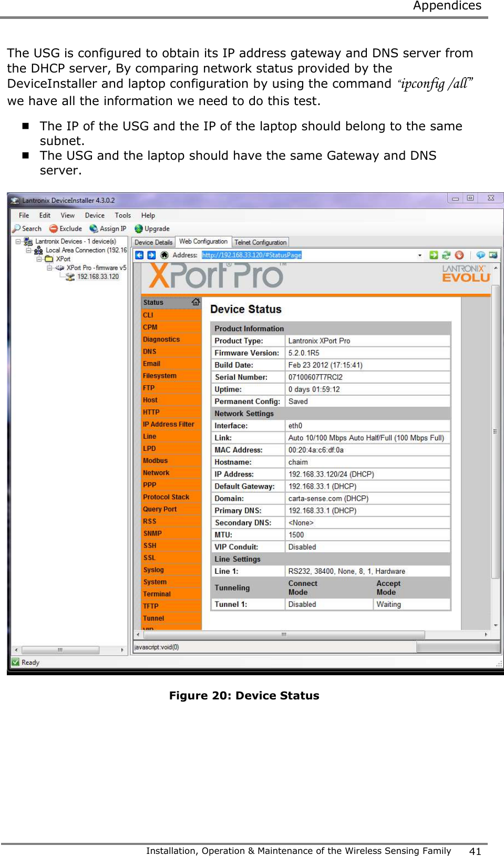Viewport: 504px width, 856px height.
Task: Open the IP Address Filter page link
Action: tap(169, 424)
